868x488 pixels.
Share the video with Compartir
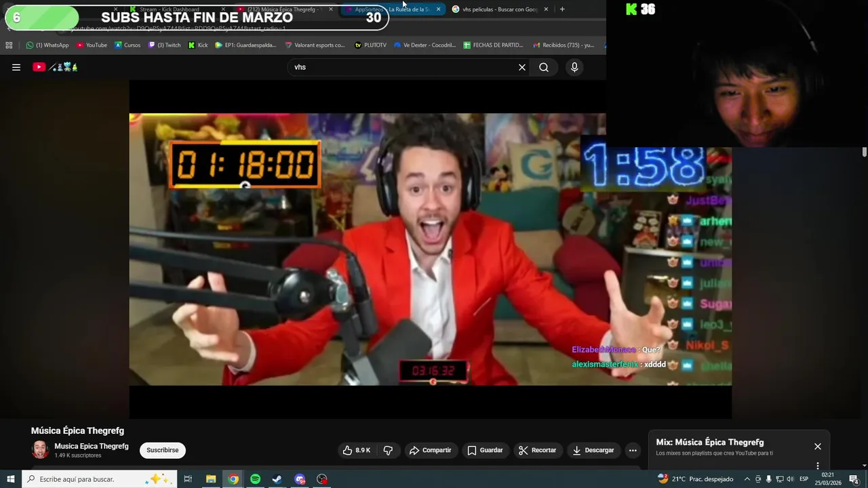tap(431, 450)
